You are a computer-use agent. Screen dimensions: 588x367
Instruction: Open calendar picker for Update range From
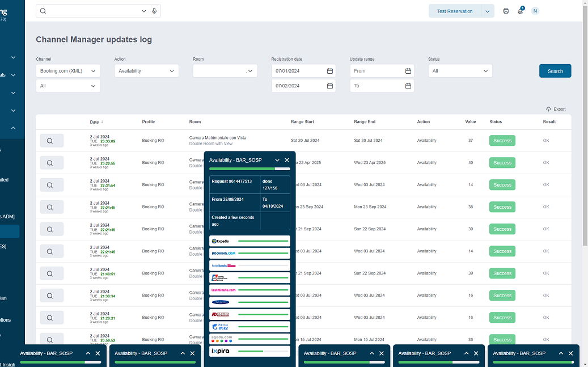click(408, 71)
